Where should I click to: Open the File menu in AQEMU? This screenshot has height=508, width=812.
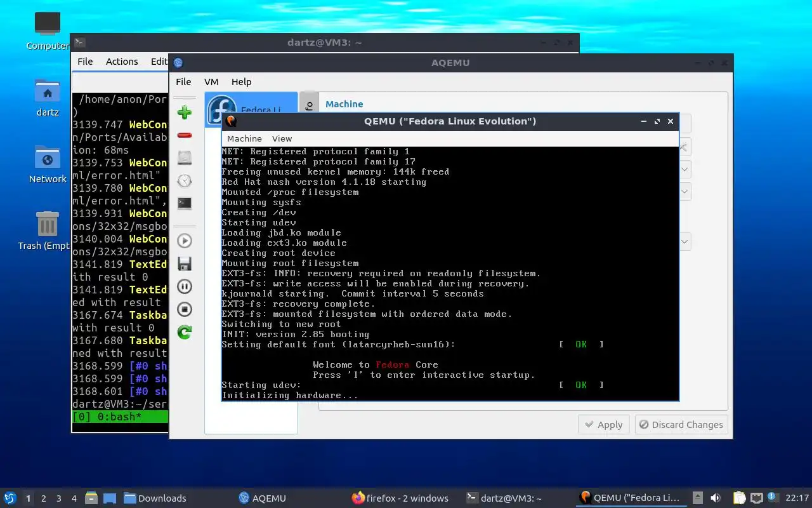click(183, 82)
